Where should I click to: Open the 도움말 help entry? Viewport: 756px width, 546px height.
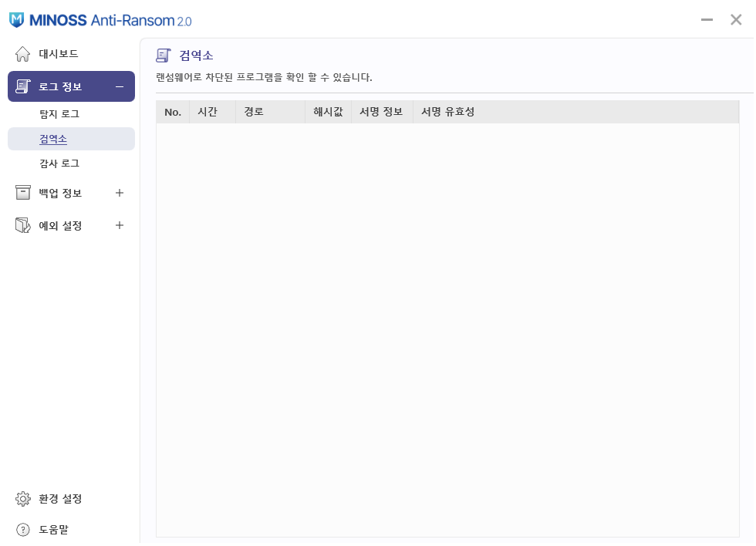tap(53, 530)
